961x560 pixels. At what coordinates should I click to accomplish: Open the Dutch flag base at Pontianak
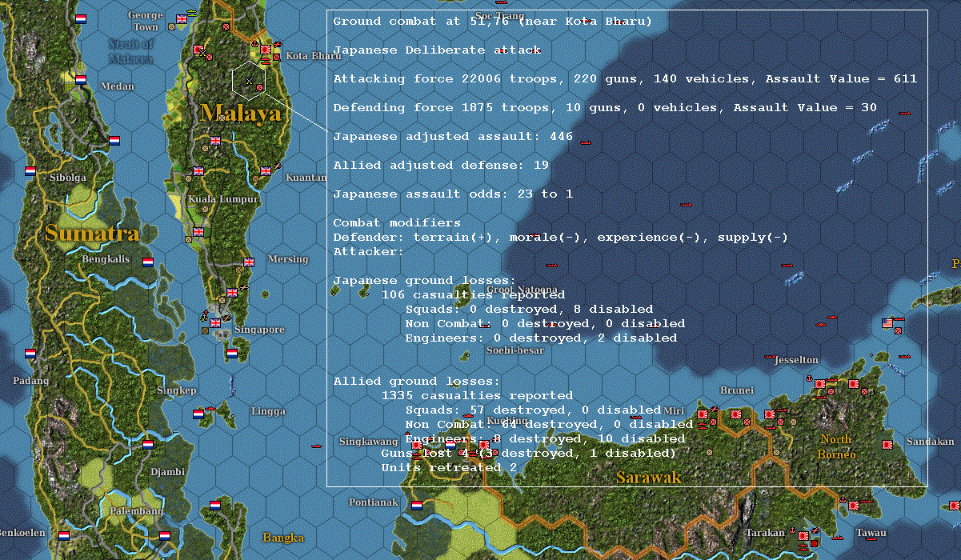417,506
